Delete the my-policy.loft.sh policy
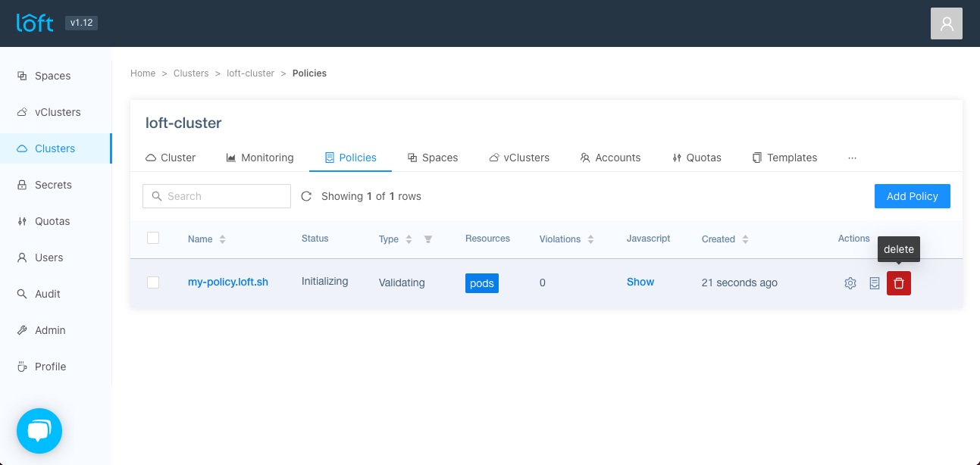Viewport: 980px width, 465px height. (x=898, y=283)
